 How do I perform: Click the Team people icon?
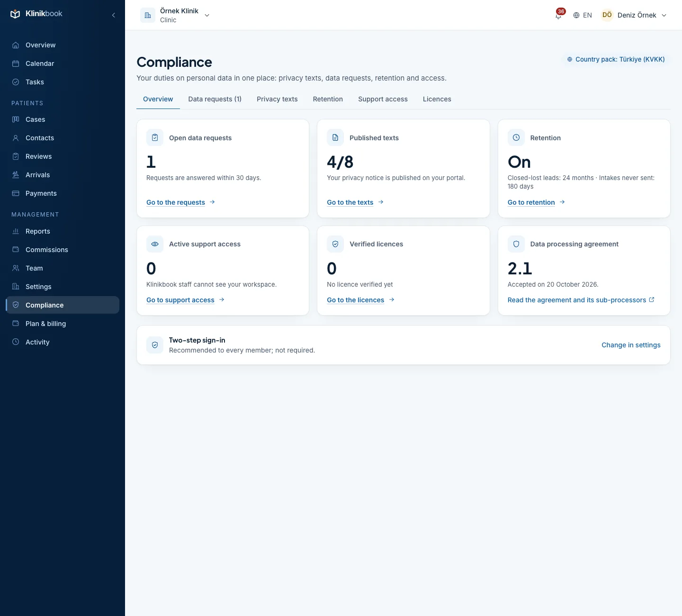16,268
